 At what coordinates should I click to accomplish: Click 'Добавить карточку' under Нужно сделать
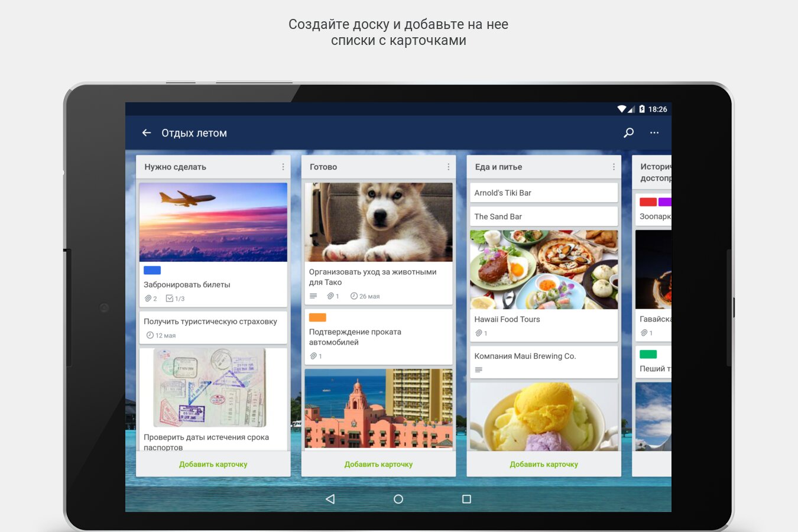[213, 464]
